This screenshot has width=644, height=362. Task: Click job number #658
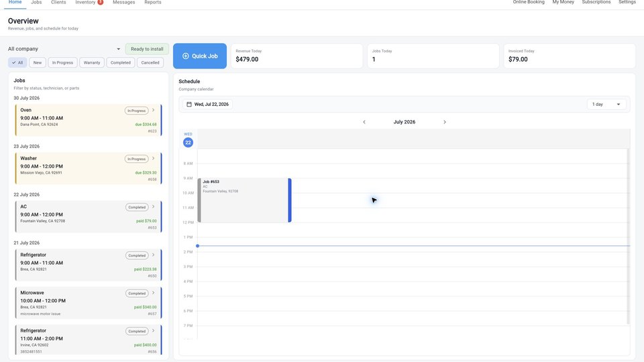click(152, 180)
